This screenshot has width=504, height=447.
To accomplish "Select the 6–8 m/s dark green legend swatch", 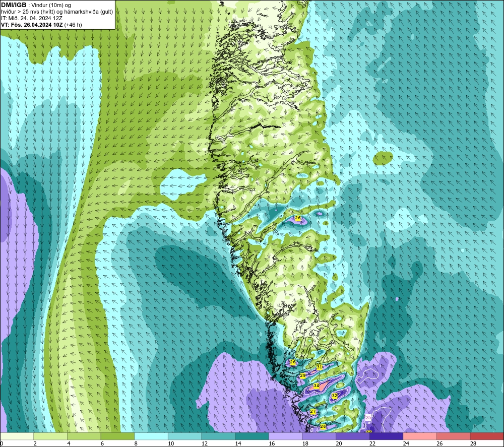I will pos(117,436).
